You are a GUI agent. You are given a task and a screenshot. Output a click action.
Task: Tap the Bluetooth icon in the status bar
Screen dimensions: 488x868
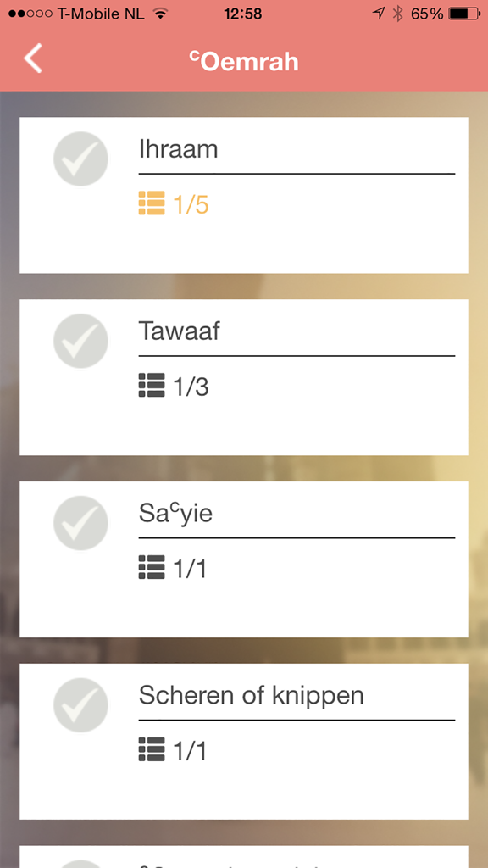pos(396,13)
